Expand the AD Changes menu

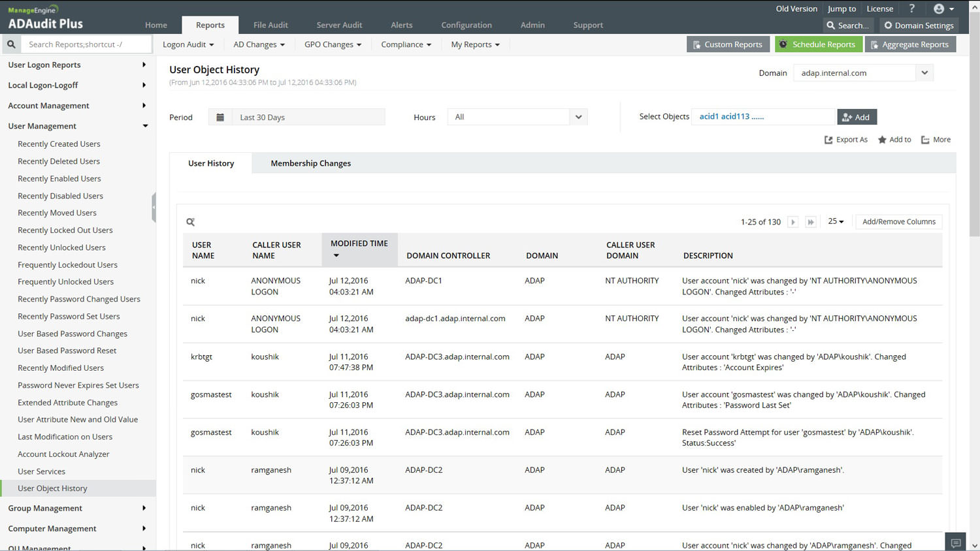click(x=259, y=44)
